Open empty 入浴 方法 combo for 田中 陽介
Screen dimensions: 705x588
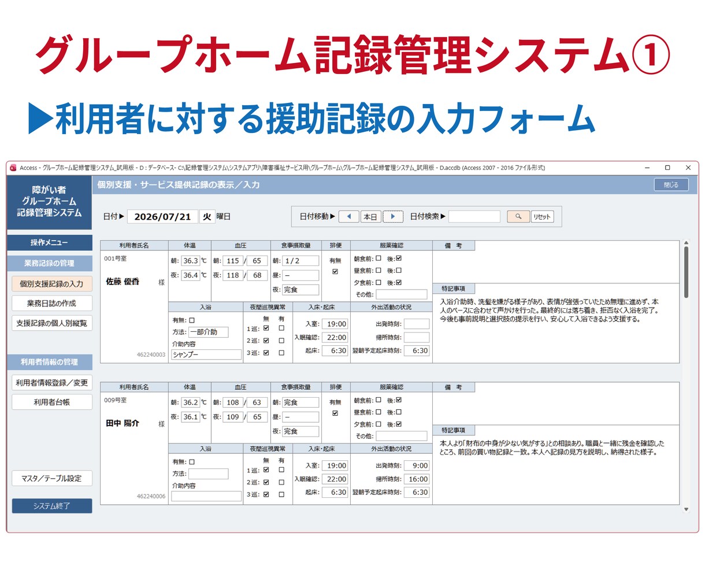pyautogui.click(x=208, y=474)
